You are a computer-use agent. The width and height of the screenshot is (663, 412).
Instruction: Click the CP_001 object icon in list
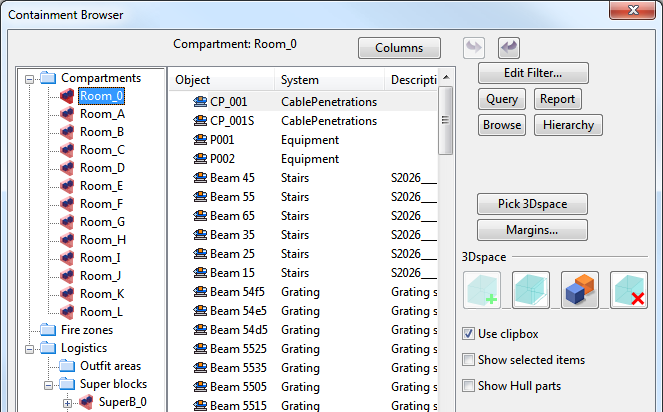(x=199, y=102)
